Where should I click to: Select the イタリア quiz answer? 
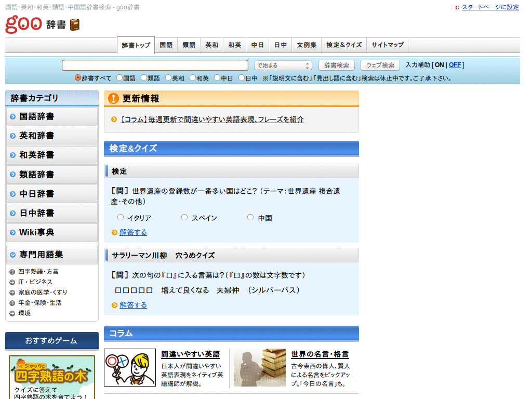(x=121, y=217)
